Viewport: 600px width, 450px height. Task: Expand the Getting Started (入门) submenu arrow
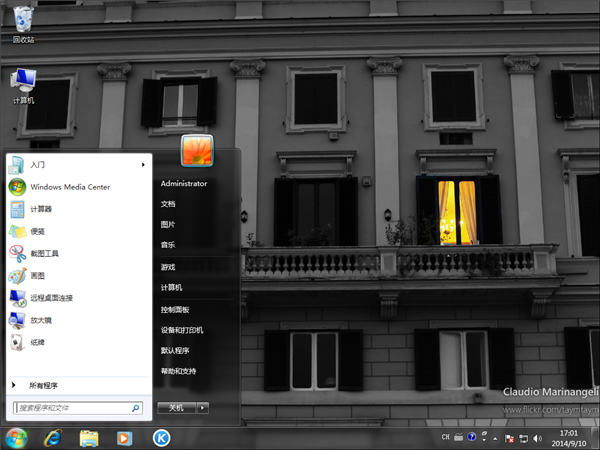(x=142, y=164)
